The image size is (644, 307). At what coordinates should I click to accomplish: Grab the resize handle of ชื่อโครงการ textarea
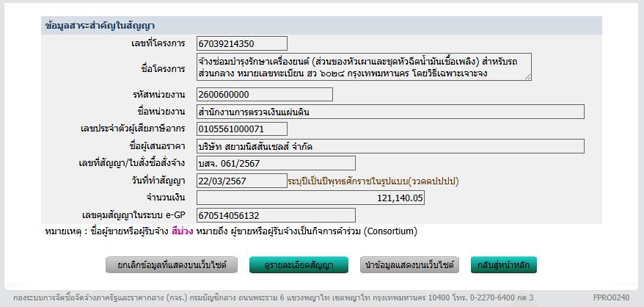527,76
